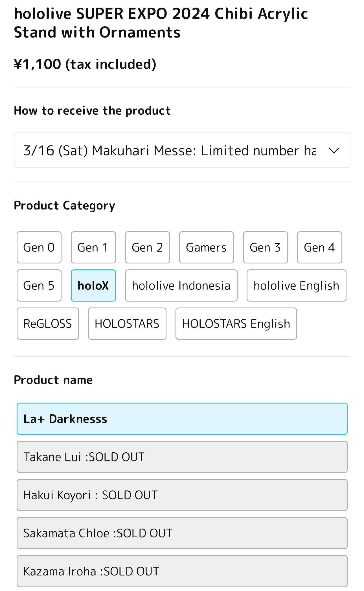Toggle the selected holoX category

click(93, 285)
